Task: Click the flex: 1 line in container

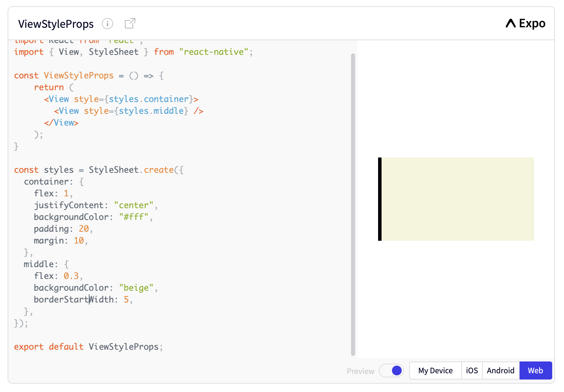Action: pos(53,193)
